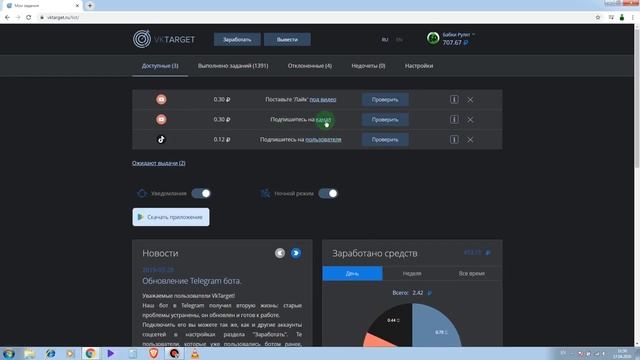Open TikTok icon in the 0.12 task row
This screenshot has height=360, width=640.
[x=161, y=139]
